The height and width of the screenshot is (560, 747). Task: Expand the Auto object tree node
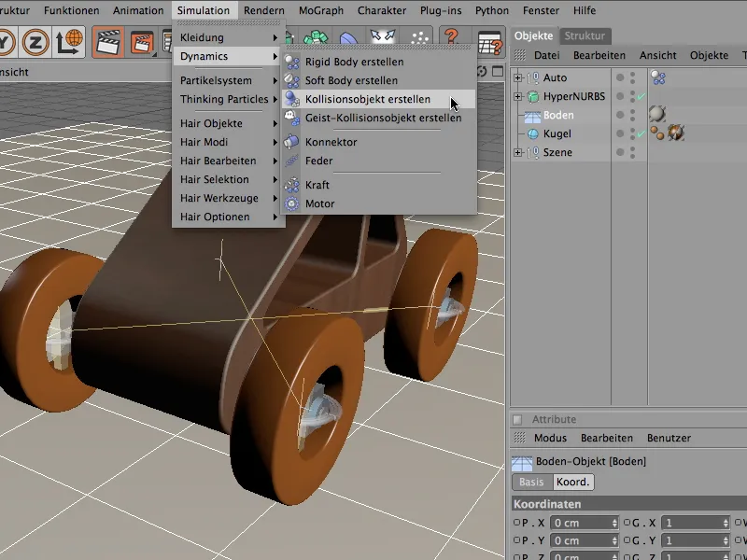click(518, 77)
